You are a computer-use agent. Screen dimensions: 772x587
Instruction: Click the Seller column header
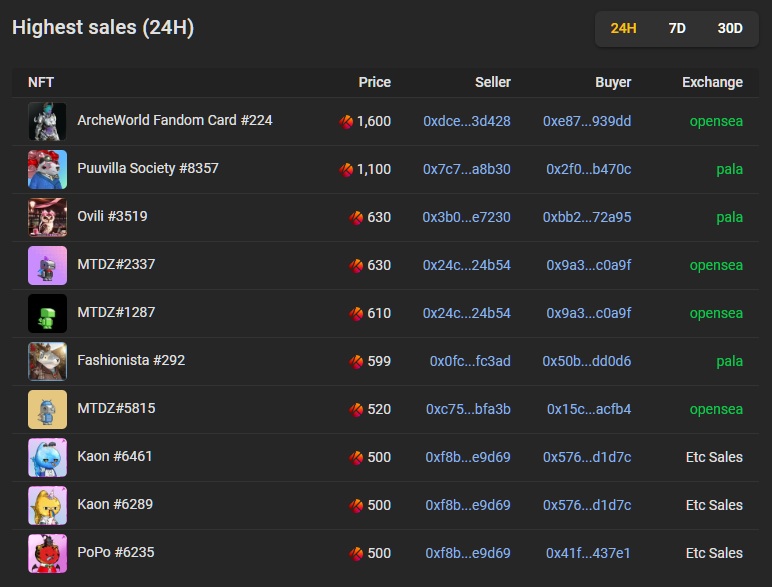click(x=492, y=82)
